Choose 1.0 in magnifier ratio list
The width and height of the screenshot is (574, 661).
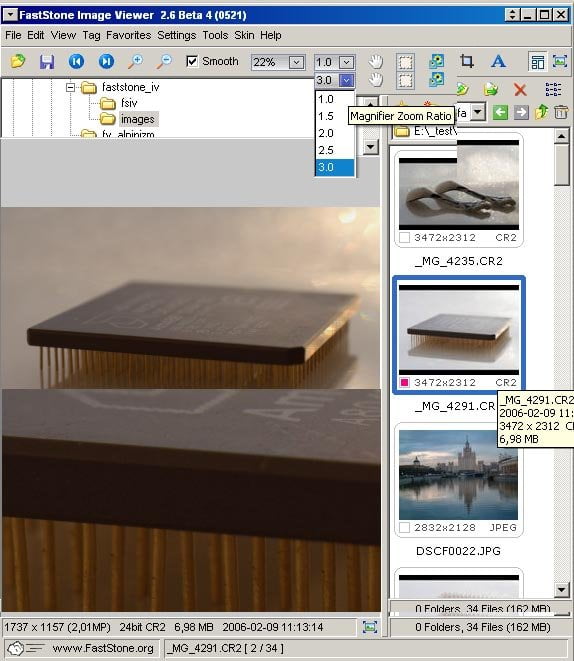click(335, 99)
